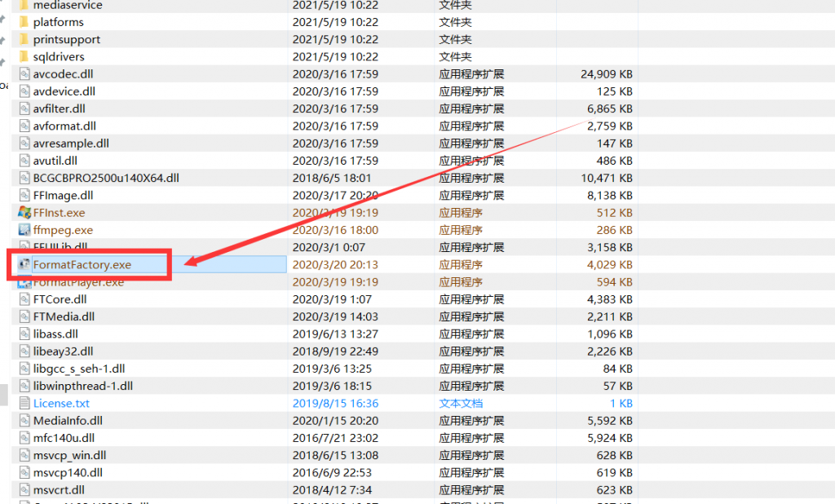Click the libeay32.dll file icon

click(24, 351)
